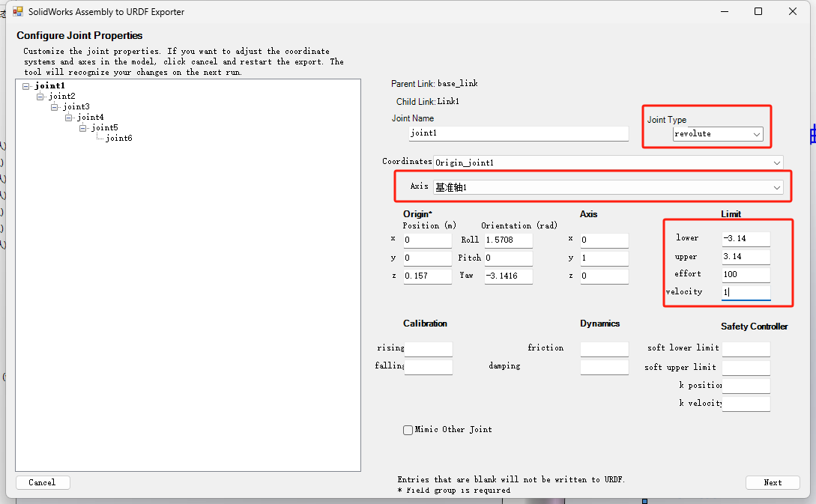Click the Roll orientation field

pos(509,240)
